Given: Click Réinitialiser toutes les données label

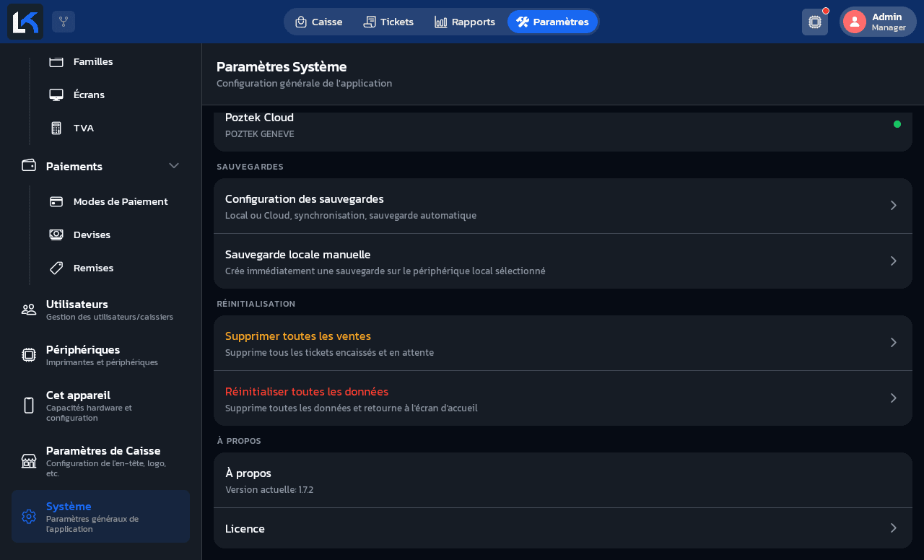Looking at the screenshot, I should tap(307, 391).
